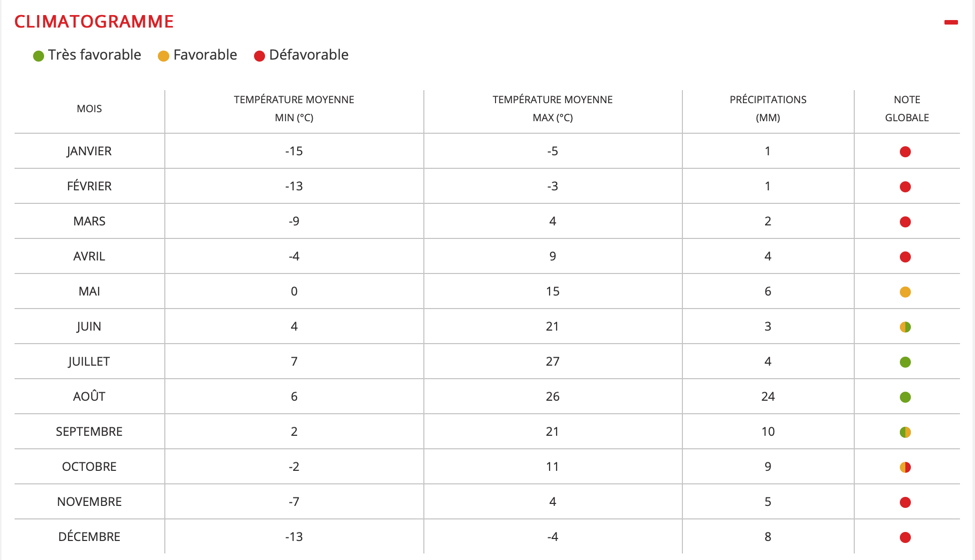Viewport: 975px width, 560px height.
Task: Click the precipitation value 24 for Août
Action: [768, 397]
